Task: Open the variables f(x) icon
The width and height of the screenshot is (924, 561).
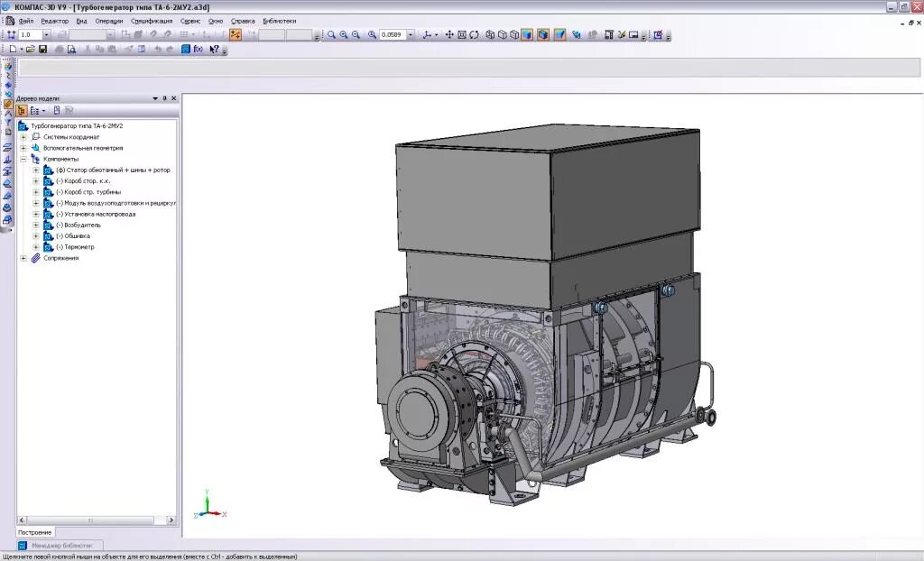Action: [199, 50]
